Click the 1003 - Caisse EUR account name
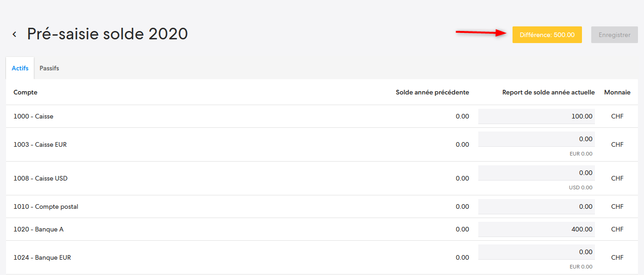The image size is (644, 275). tap(40, 144)
